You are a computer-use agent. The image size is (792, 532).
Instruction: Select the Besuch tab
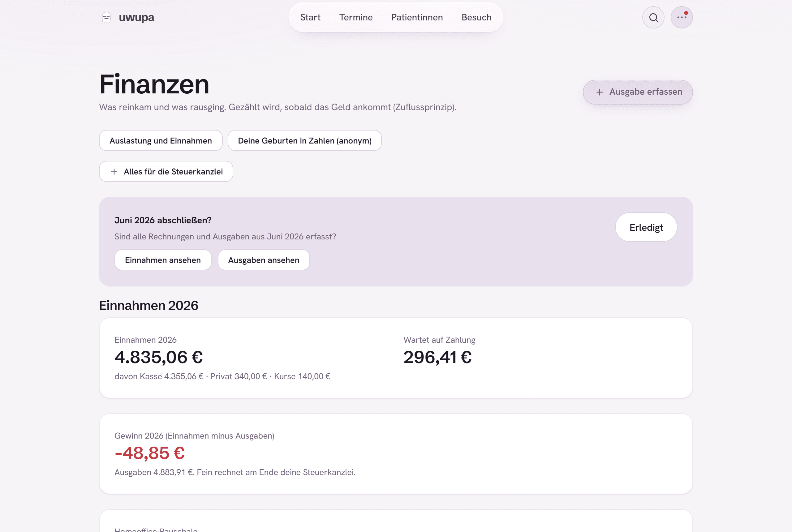(476, 17)
